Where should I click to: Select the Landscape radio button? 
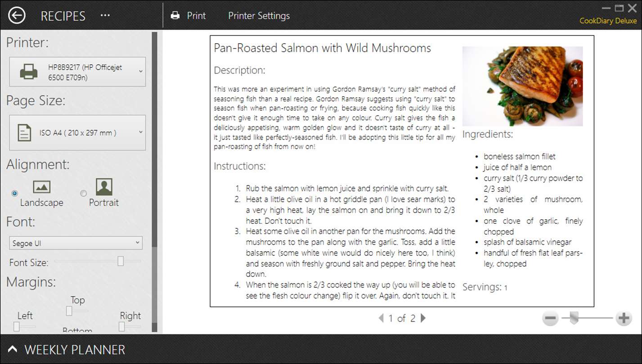(14, 193)
